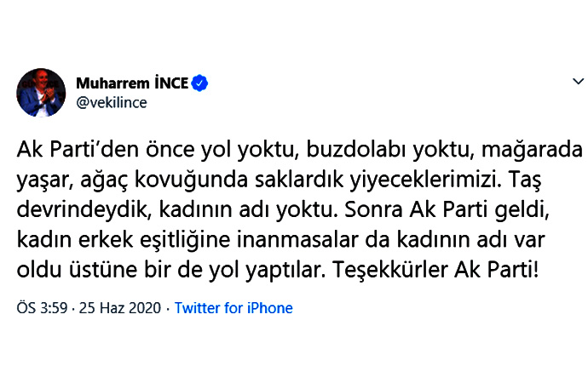Viewport: 588px width, 383px height.
Task: Open Muharrem İNCE's profile picture
Action: click(40, 92)
